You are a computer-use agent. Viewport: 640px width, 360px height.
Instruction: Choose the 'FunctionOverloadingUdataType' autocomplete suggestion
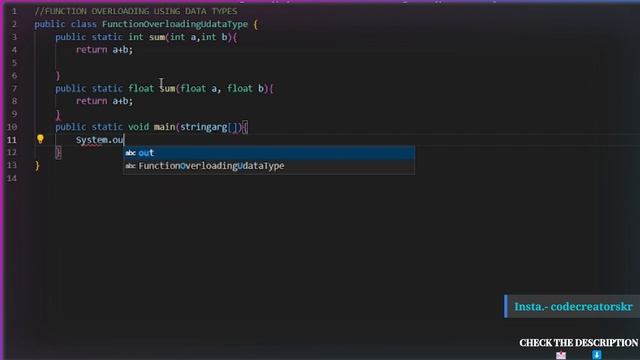coord(269,166)
